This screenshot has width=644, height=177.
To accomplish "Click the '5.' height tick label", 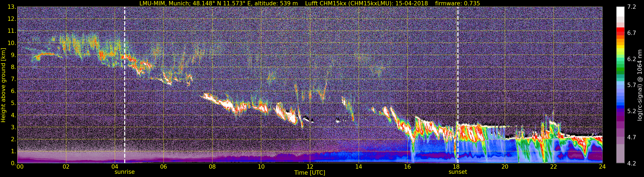I will pos(13,103).
